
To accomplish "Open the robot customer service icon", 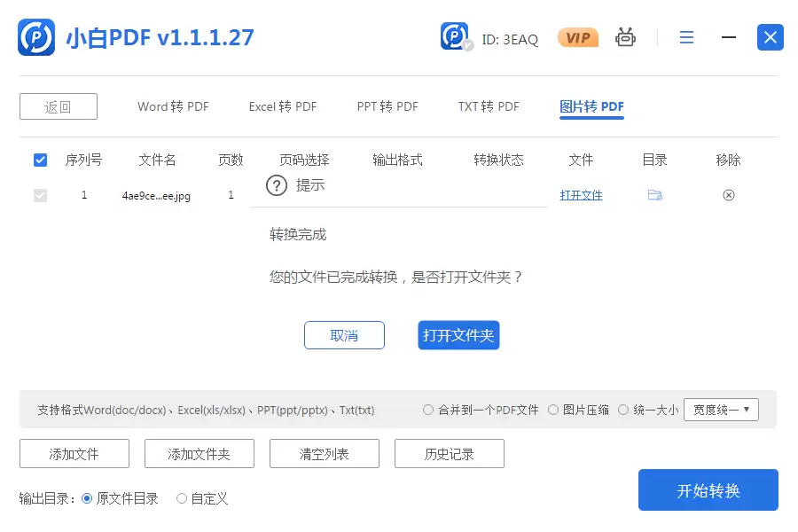I will point(626,37).
